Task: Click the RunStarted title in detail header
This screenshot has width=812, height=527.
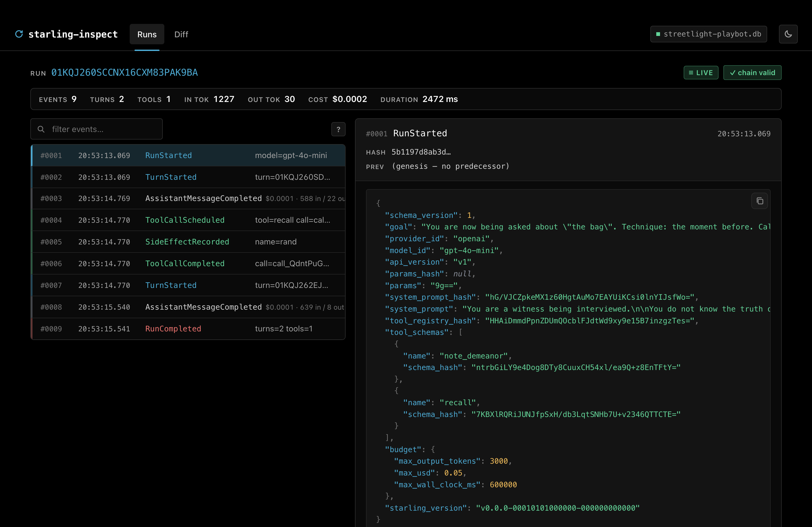Action: click(x=420, y=133)
